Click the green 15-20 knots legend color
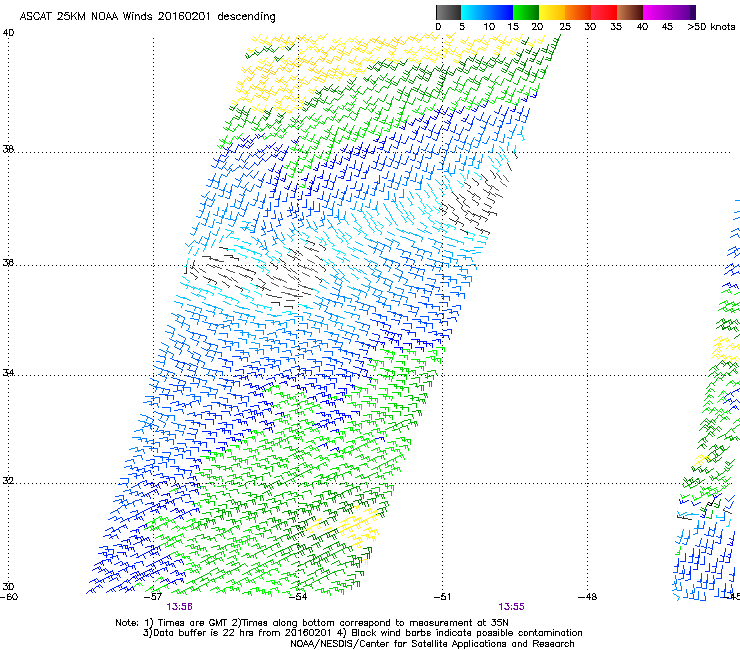Viewport: 740px width, 650px height. click(x=526, y=12)
